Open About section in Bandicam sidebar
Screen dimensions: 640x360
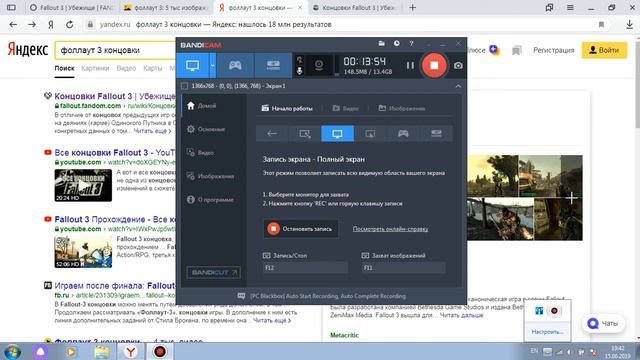click(210, 200)
